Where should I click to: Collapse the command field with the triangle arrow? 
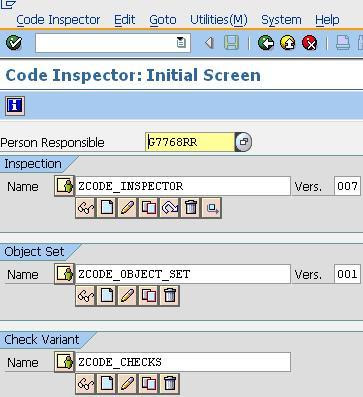point(209,43)
